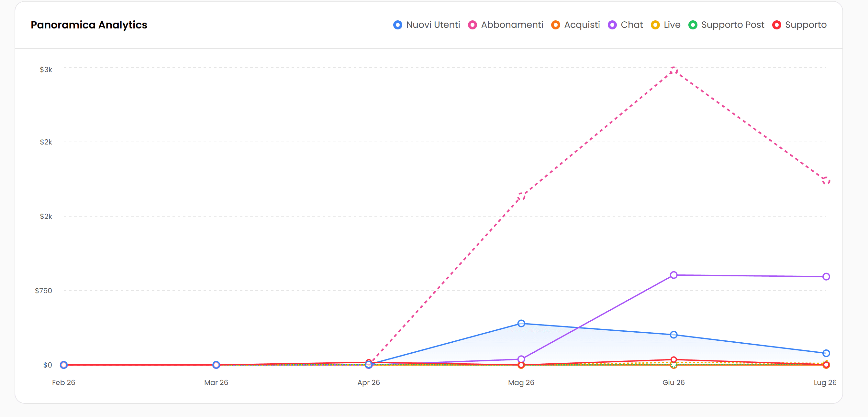The image size is (868, 417).
Task: Toggle the Live legend series
Action: pos(665,25)
